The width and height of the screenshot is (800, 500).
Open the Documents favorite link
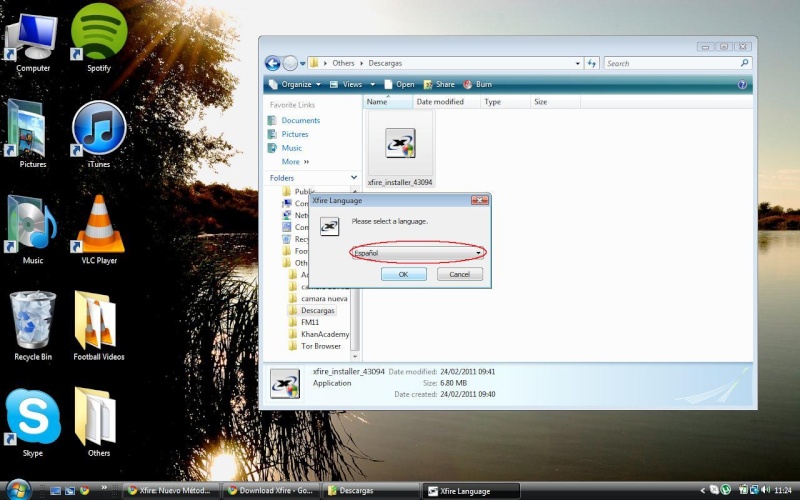coord(294,120)
